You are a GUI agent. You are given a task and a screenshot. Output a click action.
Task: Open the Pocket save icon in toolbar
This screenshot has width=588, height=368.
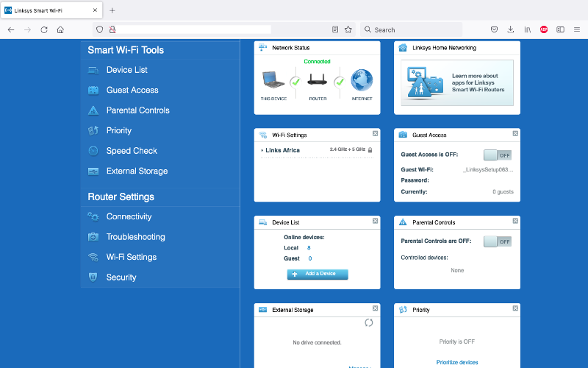pyautogui.click(x=494, y=29)
